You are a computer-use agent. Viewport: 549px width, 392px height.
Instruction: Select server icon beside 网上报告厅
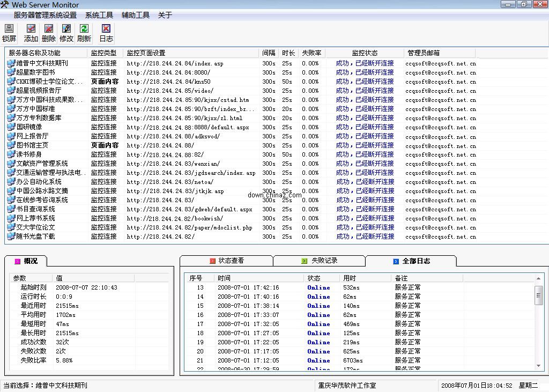tap(11, 136)
